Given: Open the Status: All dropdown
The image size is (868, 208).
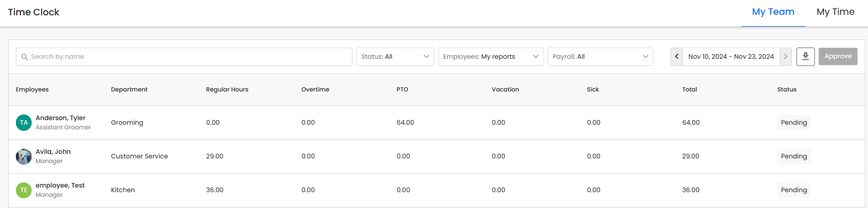Looking at the screenshot, I should click(x=395, y=57).
